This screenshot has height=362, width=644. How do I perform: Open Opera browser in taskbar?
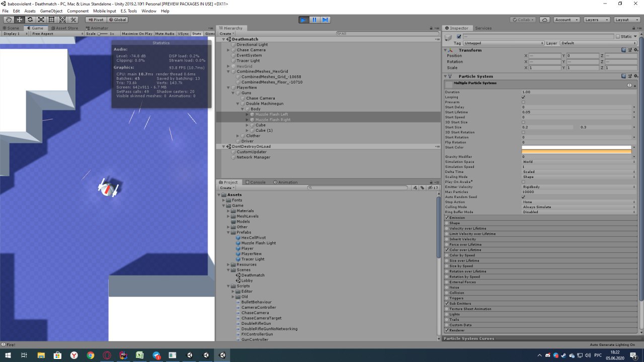pyautogui.click(x=107, y=355)
